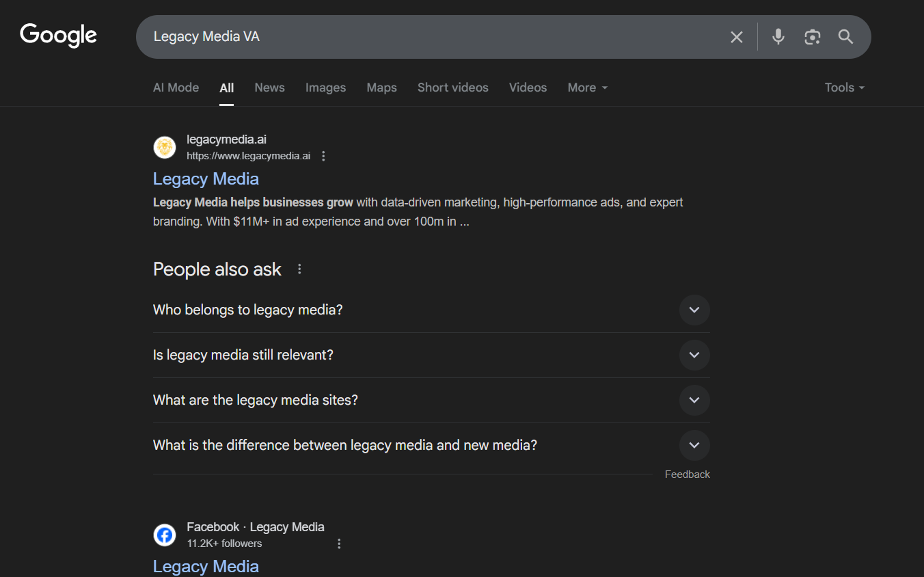
Task: Click the Facebook favicon icon
Action: (x=165, y=535)
